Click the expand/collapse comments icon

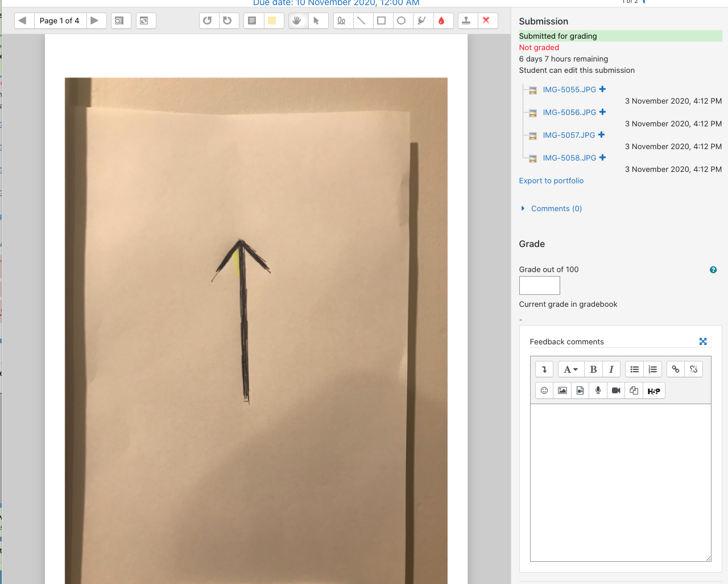146,20
